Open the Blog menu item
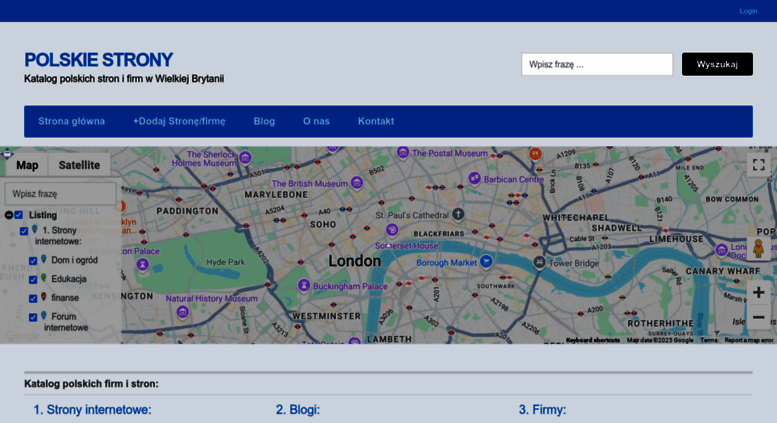This screenshot has height=423, width=777. pos(264,121)
